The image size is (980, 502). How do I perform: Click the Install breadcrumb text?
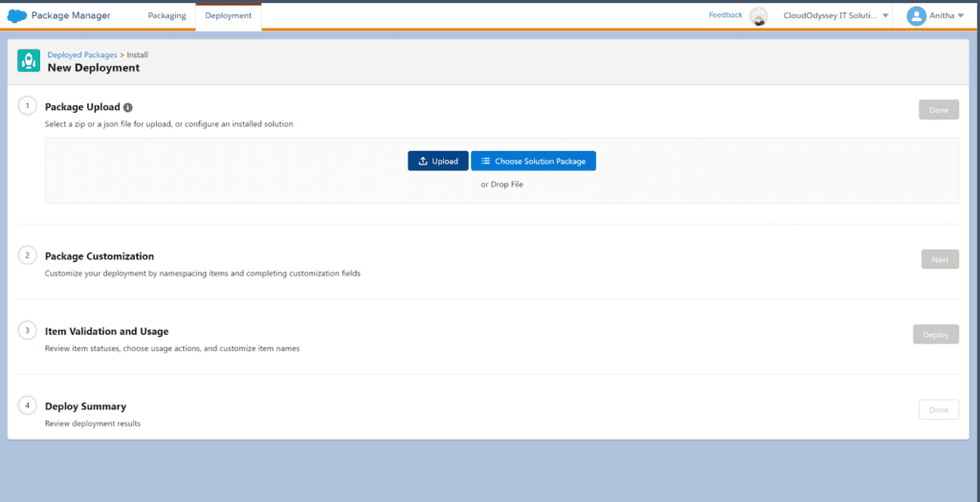(x=138, y=55)
